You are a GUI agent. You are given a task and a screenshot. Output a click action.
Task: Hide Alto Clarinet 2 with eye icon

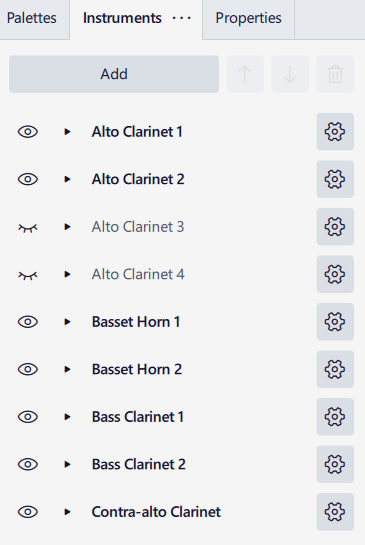pyautogui.click(x=28, y=179)
